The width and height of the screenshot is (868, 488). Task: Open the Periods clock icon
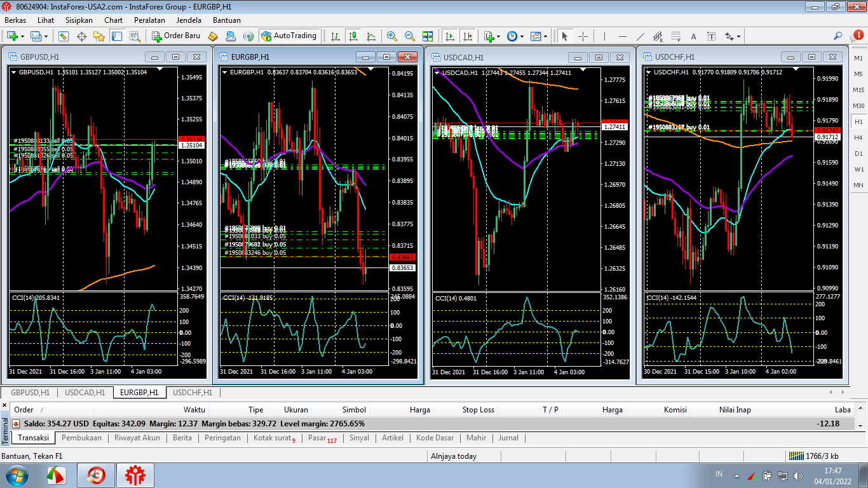pyautogui.click(x=512, y=36)
